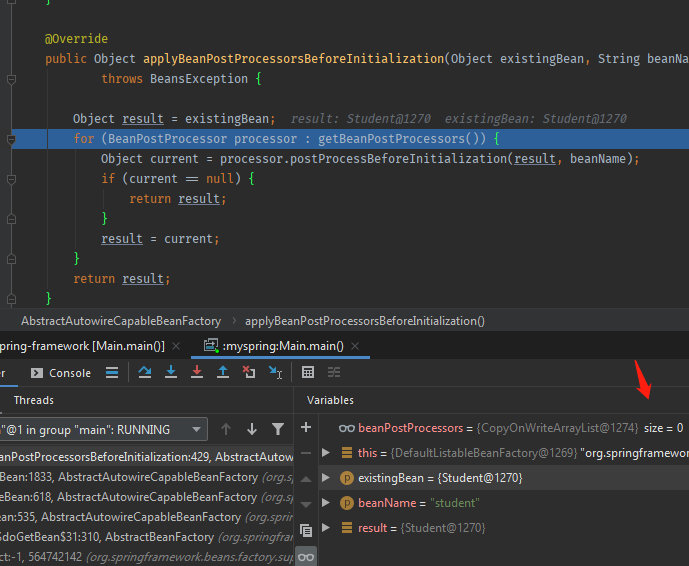The height and width of the screenshot is (566, 689).
Task: Click AbstractAutowireCapableBeanFactory breadcrumb
Action: [x=121, y=321]
